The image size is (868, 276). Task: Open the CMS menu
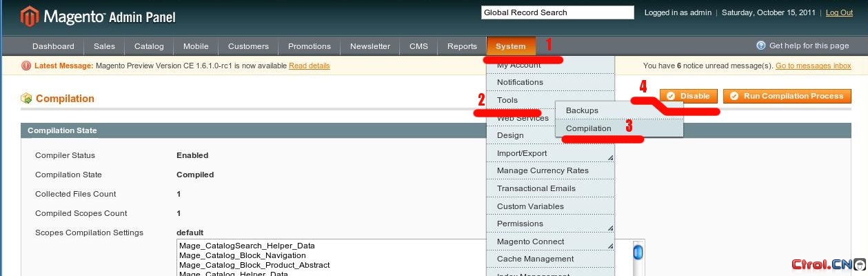[x=418, y=46]
